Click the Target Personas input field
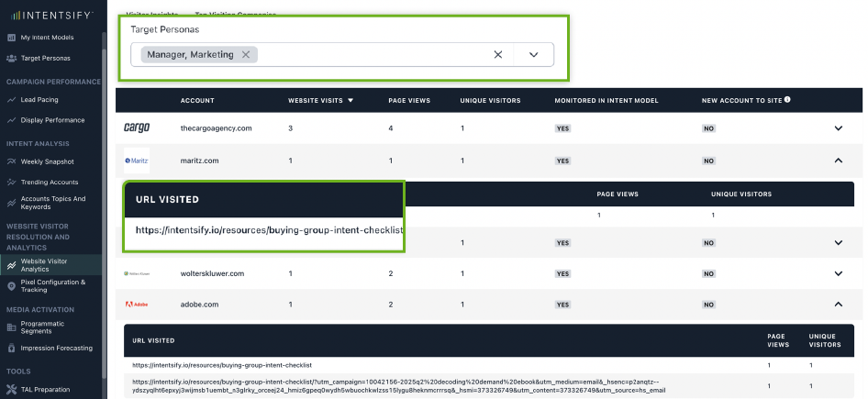The height and width of the screenshot is (399, 868). coord(367,54)
